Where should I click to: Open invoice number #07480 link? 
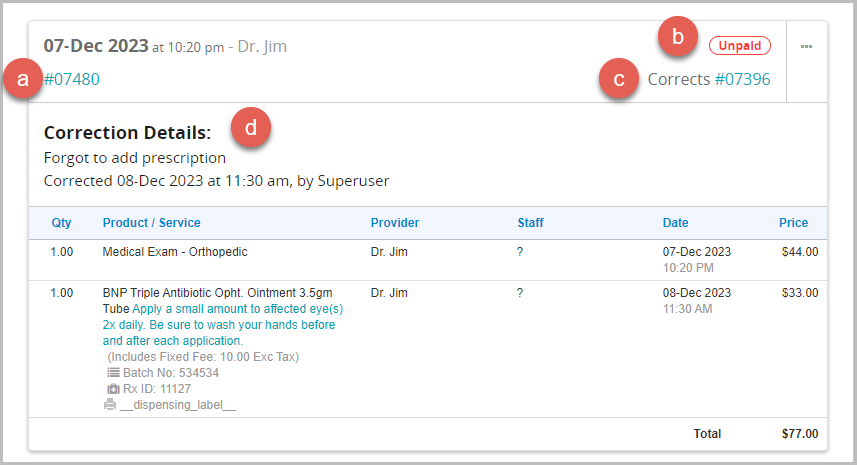pyautogui.click(x=72, y=79)
